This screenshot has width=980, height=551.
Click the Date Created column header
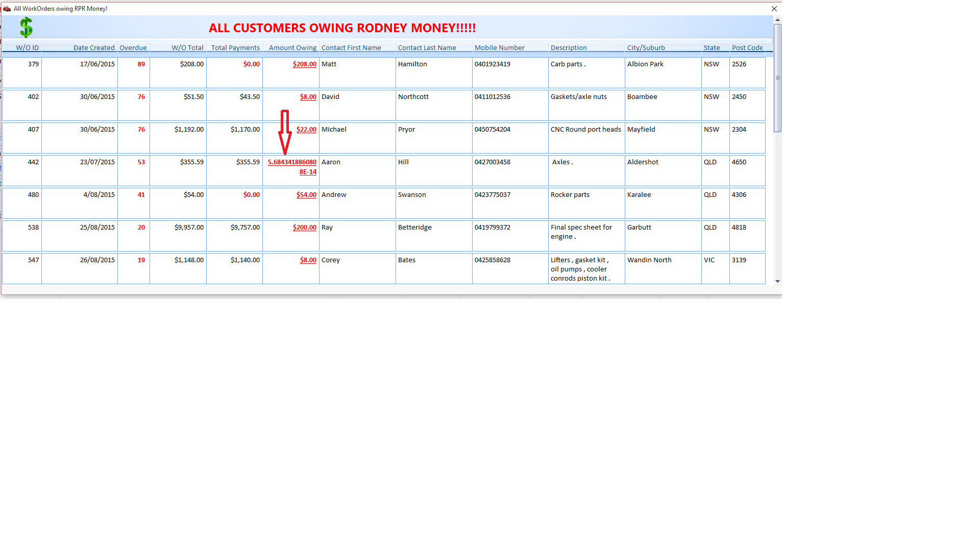tap(94, 47)
